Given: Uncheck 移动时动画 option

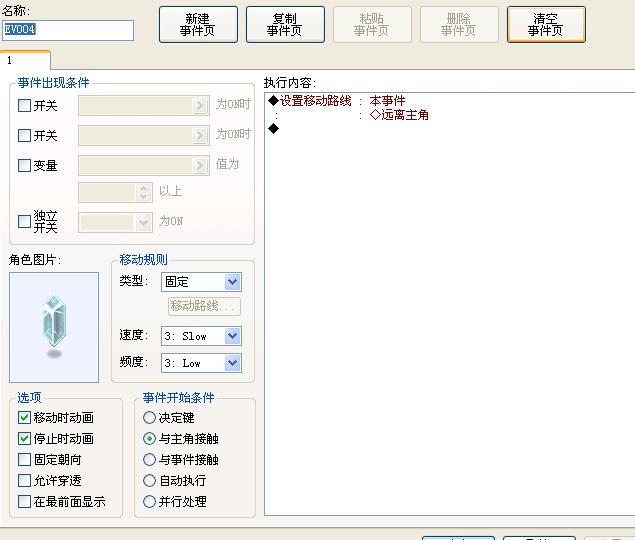Looking at the screenshot, I should (24, 417).
